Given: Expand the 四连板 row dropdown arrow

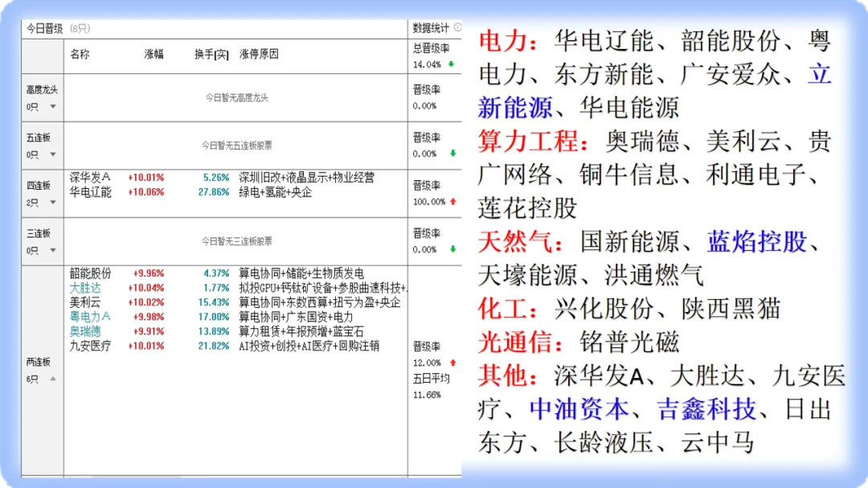Looking at the screenshot, I should (x=53, y=202).
